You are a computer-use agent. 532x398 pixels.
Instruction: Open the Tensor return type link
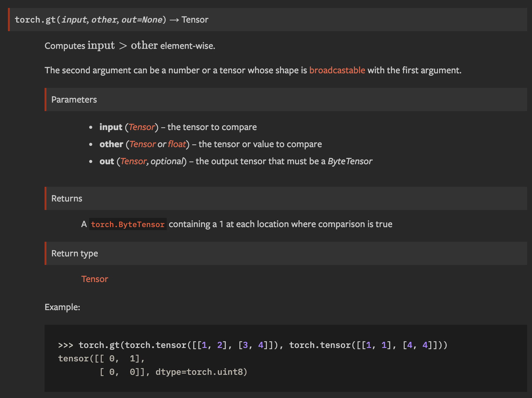(x=95, y=279)
